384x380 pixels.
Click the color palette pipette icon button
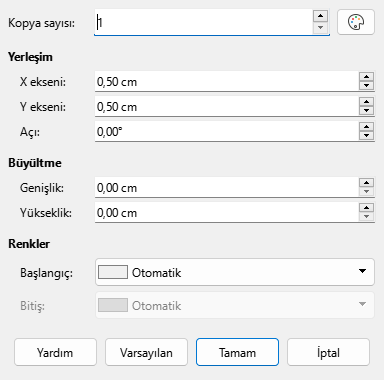tap(356, 22)
